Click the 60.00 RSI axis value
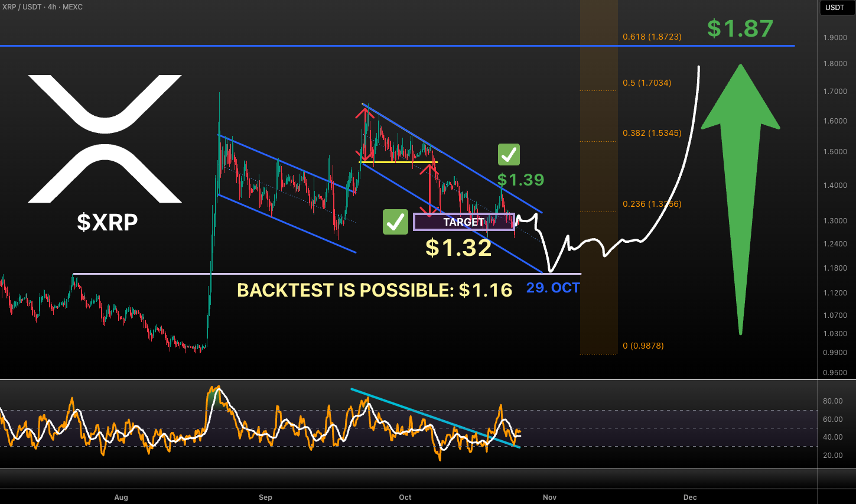 (833, 420)
